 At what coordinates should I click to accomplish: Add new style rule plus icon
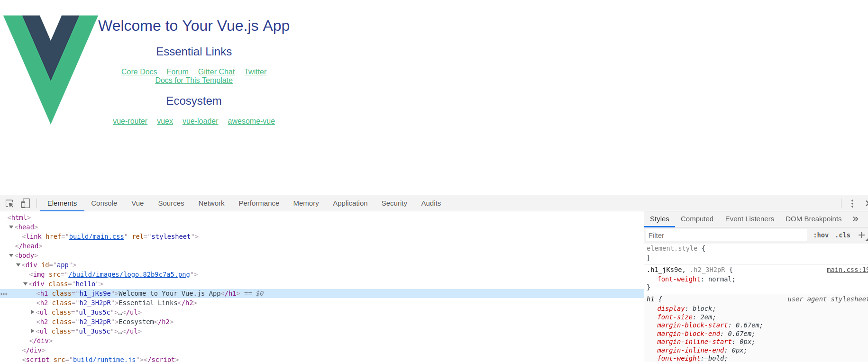click(861, 235)
